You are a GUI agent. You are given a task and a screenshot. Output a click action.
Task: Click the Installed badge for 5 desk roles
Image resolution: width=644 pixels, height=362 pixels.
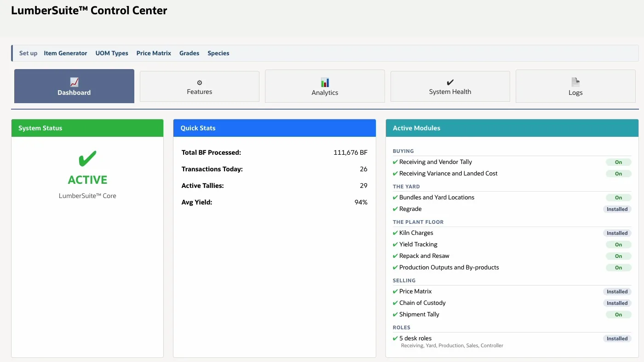617,339
